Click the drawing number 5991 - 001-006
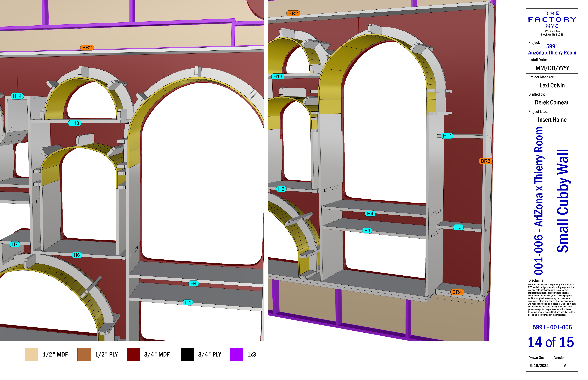 pos(552,327)
